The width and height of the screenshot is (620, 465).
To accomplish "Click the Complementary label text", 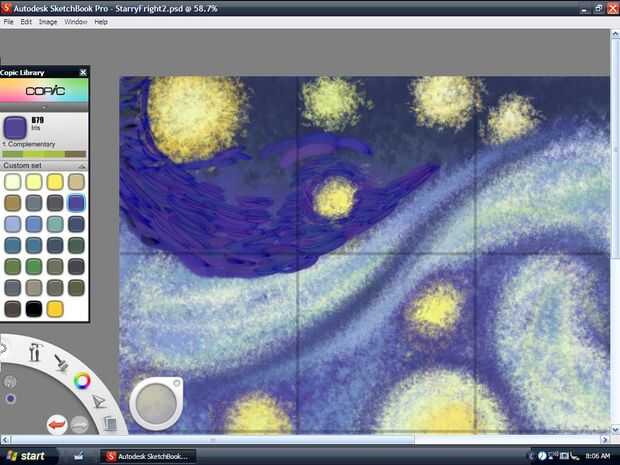I will (32, 144).
